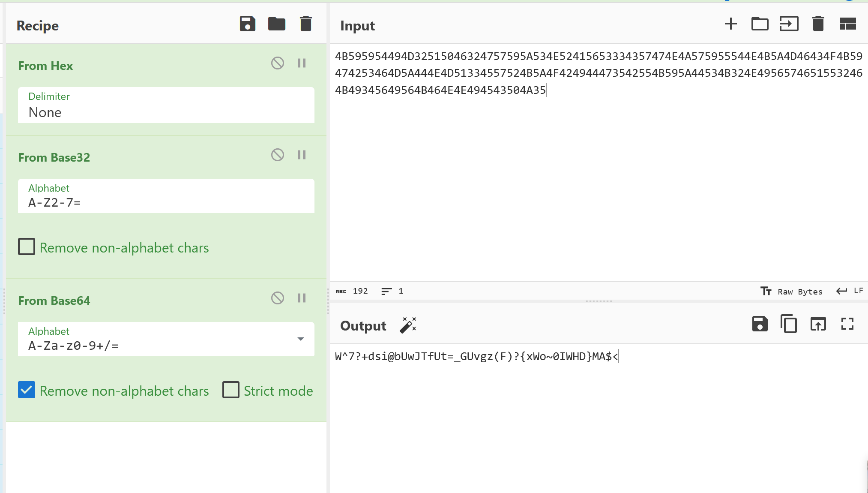The height and width of the screenshot is (493, 868).
Task: Click the copy output to clipboard icon
Action: pyautogui.click(x=789, y=325)
